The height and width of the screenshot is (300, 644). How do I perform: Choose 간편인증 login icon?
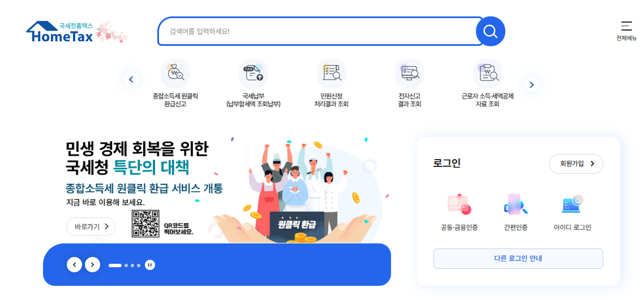[516, 205]
